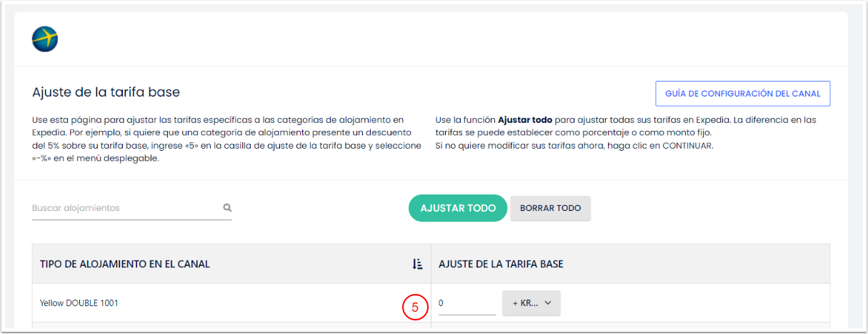Screen dimensions: 868x334
Task: Clear all adjustments with BORRAR TODO
Action: [x=550, y=208]
